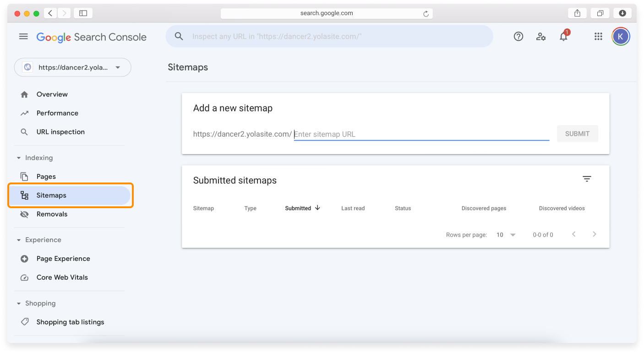Collapse the Experience section
The height and width of the screenshot is (354, 644).
pos(18,240)
